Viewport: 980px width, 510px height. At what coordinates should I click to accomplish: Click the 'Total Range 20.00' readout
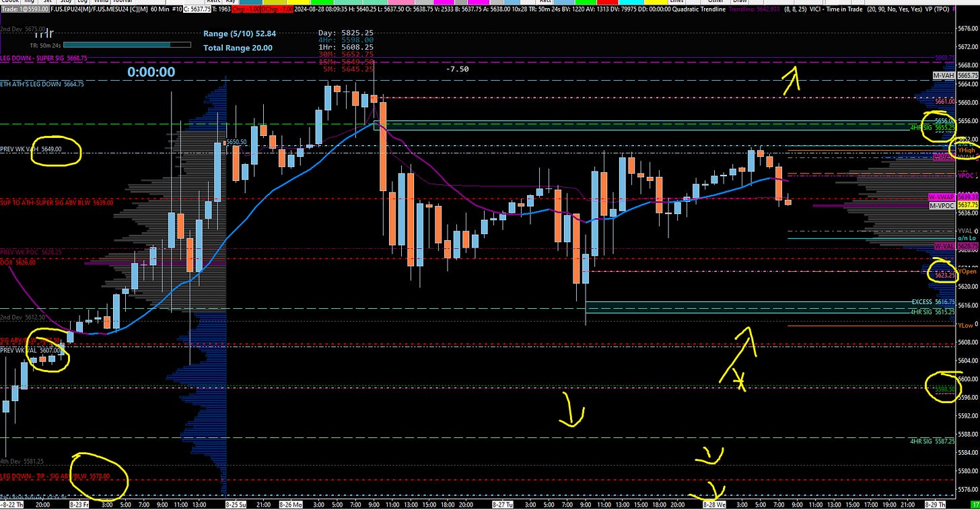coord(238,48)
